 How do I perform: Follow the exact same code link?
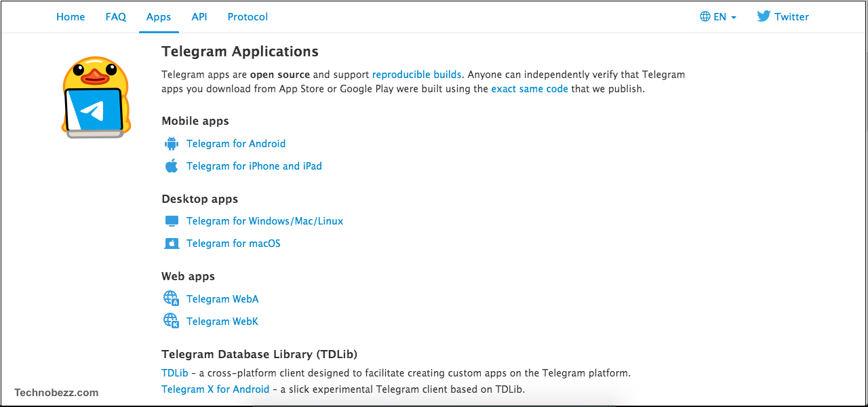530,89
